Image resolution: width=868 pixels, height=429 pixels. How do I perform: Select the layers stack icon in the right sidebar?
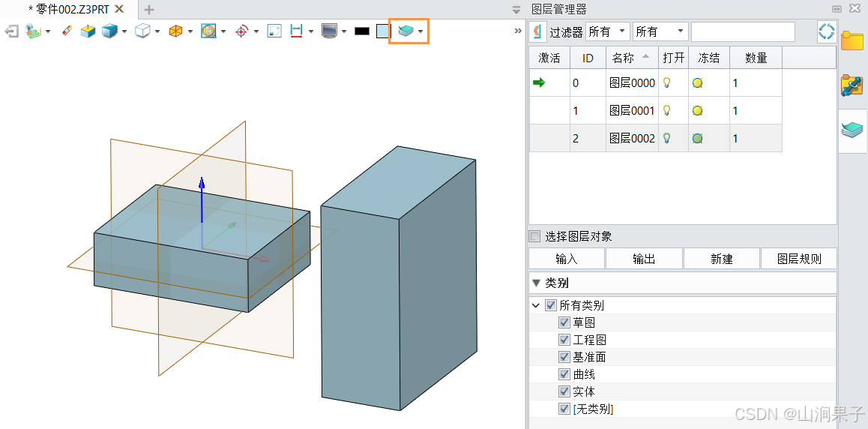(x=852, y=130)
